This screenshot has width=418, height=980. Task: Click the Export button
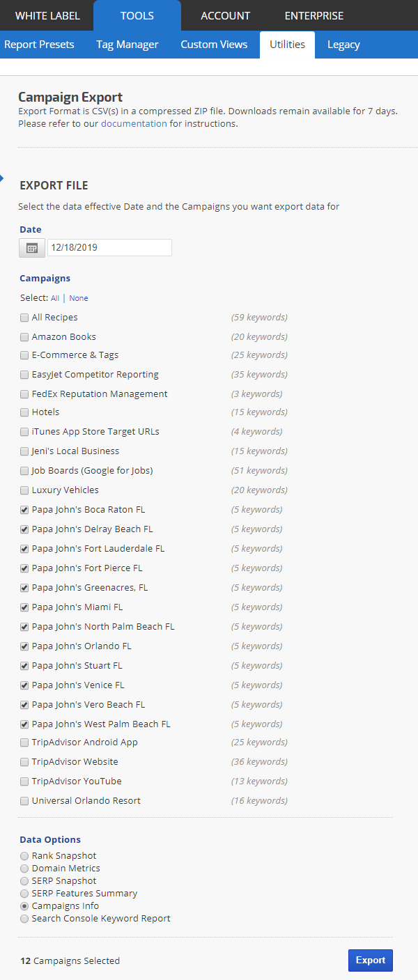click(x=370, y=960)
